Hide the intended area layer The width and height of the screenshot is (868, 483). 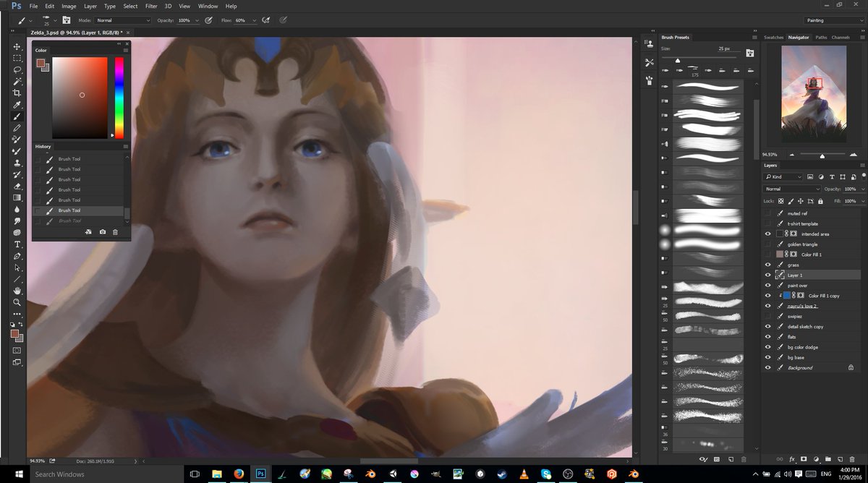pos(768,234)
